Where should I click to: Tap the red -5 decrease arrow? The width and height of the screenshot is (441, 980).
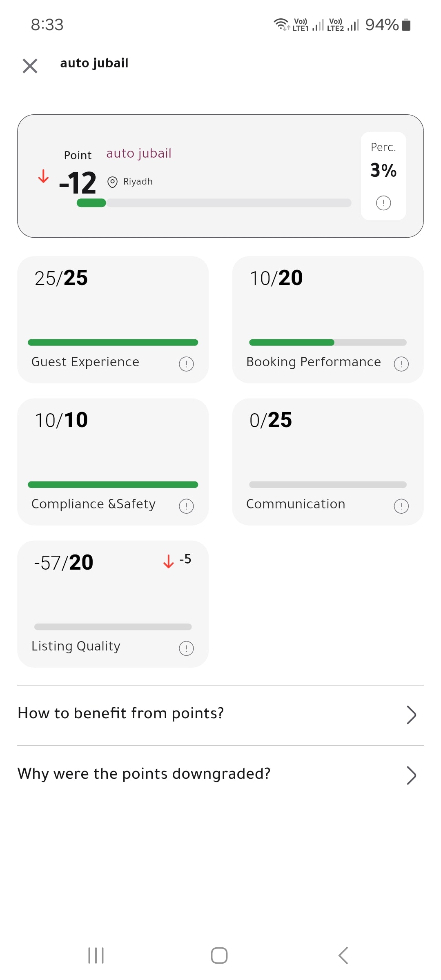tap(168, 561)
